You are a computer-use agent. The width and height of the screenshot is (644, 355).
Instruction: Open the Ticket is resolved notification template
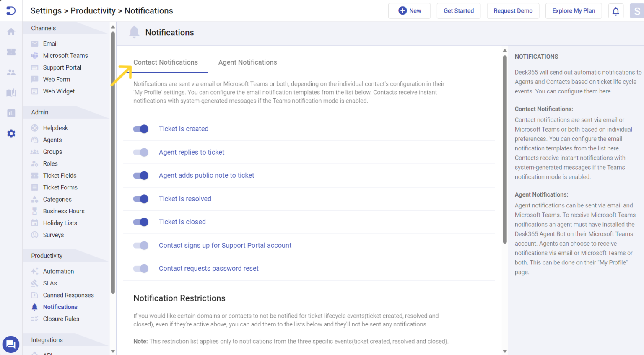click(185, 199)
